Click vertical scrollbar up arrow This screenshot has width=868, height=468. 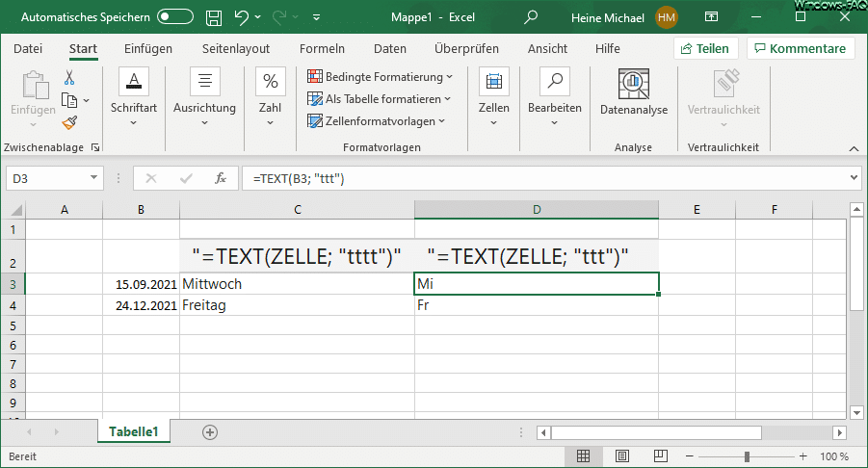[x=857, y=209]
